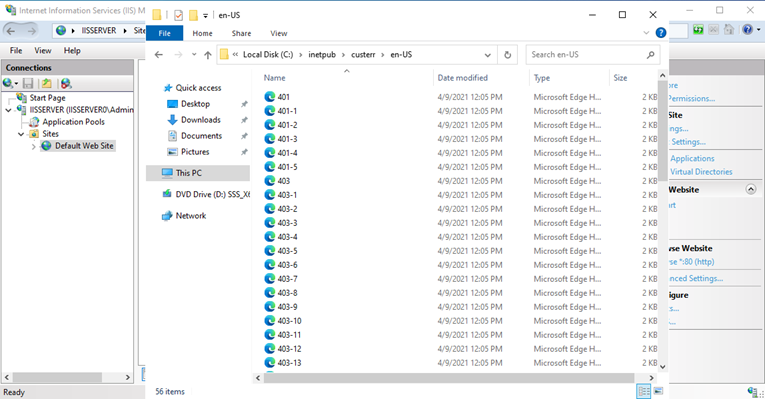
Task: Click vertical scrollbar down arrow in file list
Action: pos(662,366)
